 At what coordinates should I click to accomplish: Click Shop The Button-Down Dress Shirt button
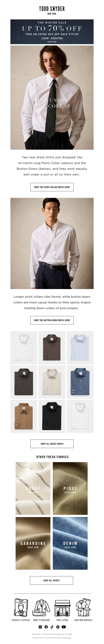(52, 320)
